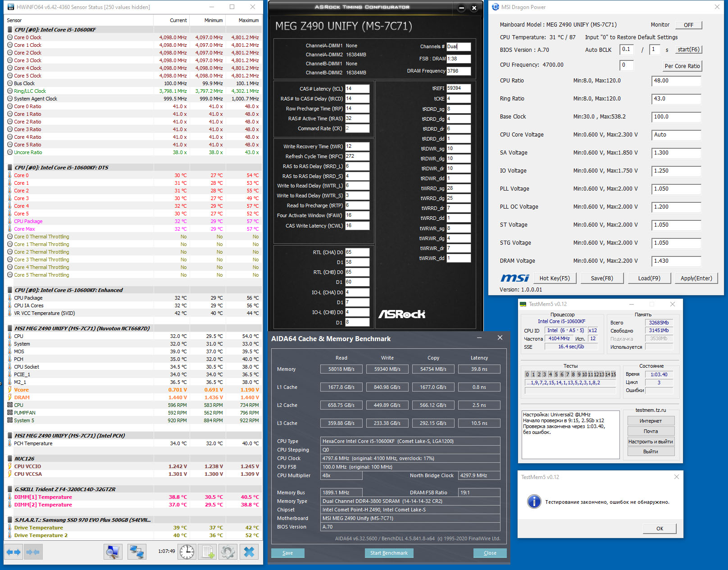Image resolution: width=728 pixels, height=570 pixels.
Task: Minimize the ASRock Timing Configurator window
Action: 461,8
